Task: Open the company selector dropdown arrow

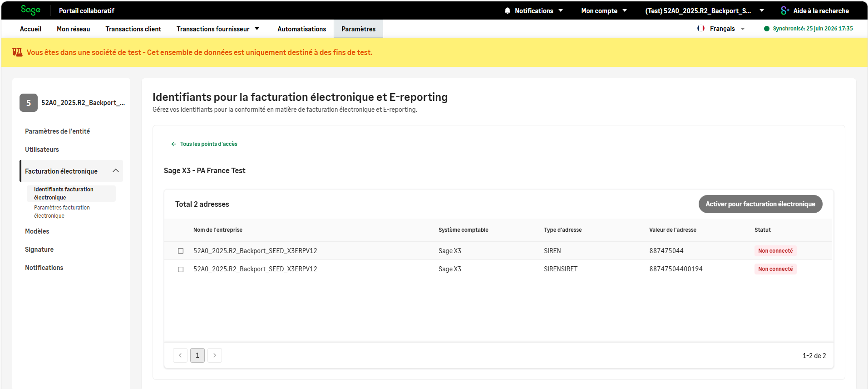Action: tap(762, 10)
